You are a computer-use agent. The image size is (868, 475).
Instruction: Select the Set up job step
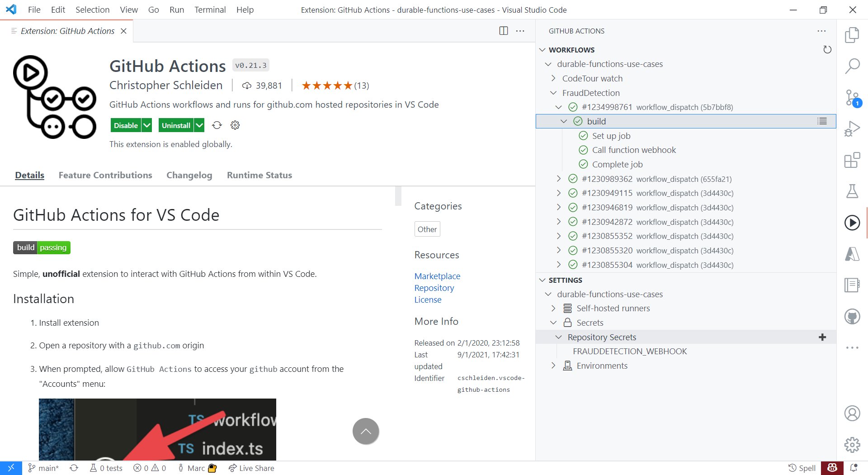(x=611, y=136)
